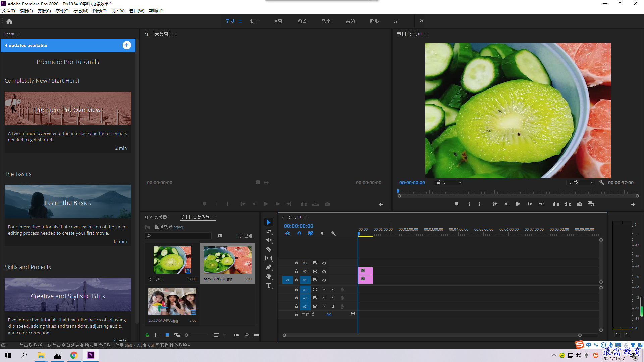Open Button Editor plus in Program monitor

click(x=633, y=204)
